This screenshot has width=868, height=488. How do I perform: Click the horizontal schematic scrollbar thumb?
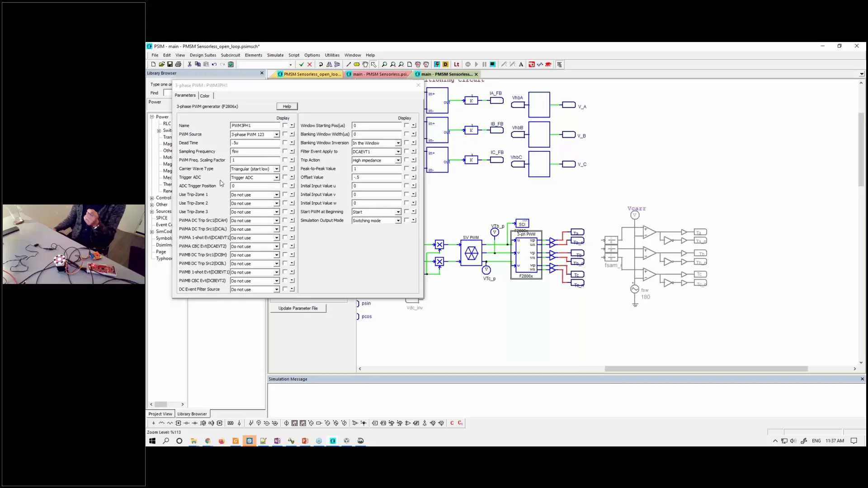click(706, 369)
